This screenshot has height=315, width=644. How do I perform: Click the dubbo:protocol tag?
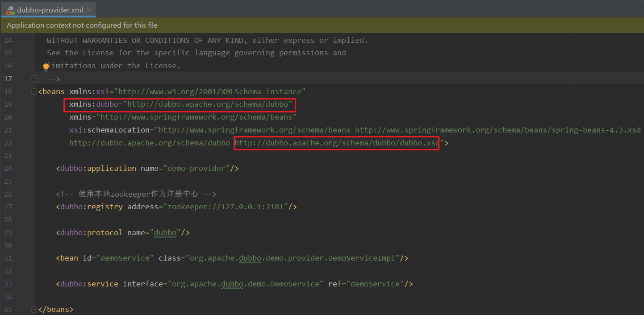(x=92, y=233)
